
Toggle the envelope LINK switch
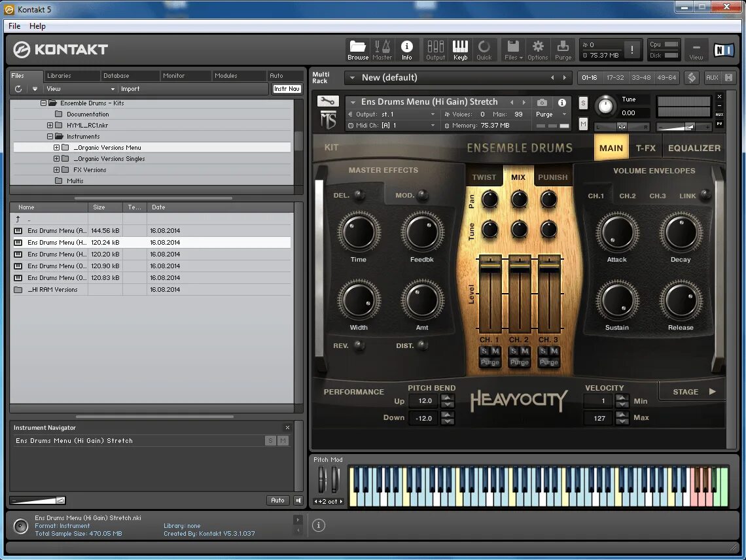point(705,194)
